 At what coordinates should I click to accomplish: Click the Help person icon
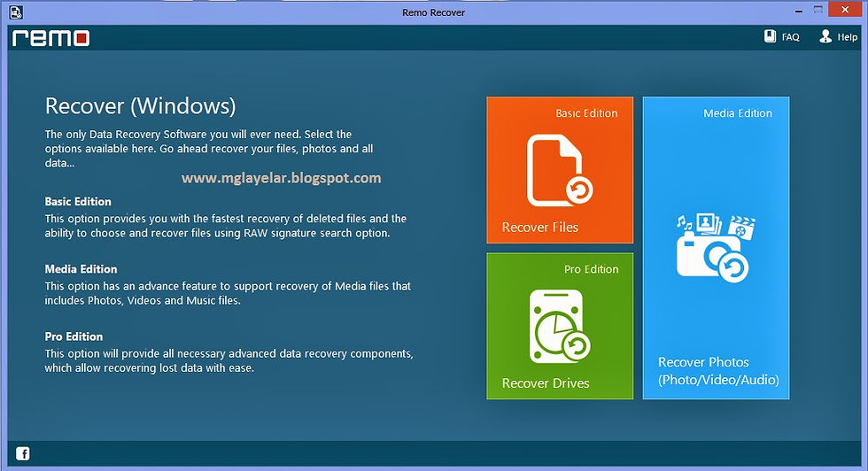pos(825,36)
